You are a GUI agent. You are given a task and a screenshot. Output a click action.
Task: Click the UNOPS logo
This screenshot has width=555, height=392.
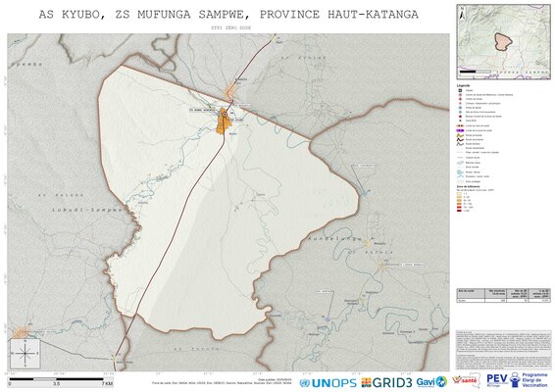(328, 383)
